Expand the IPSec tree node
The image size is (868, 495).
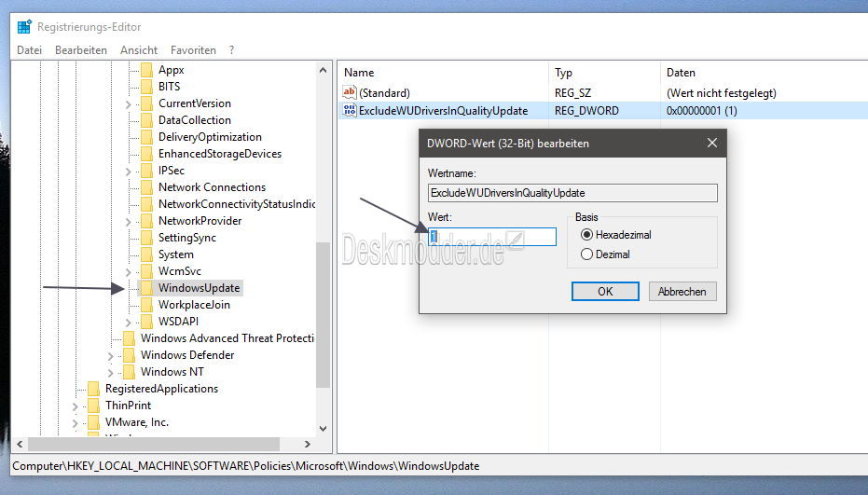(128, 172)
